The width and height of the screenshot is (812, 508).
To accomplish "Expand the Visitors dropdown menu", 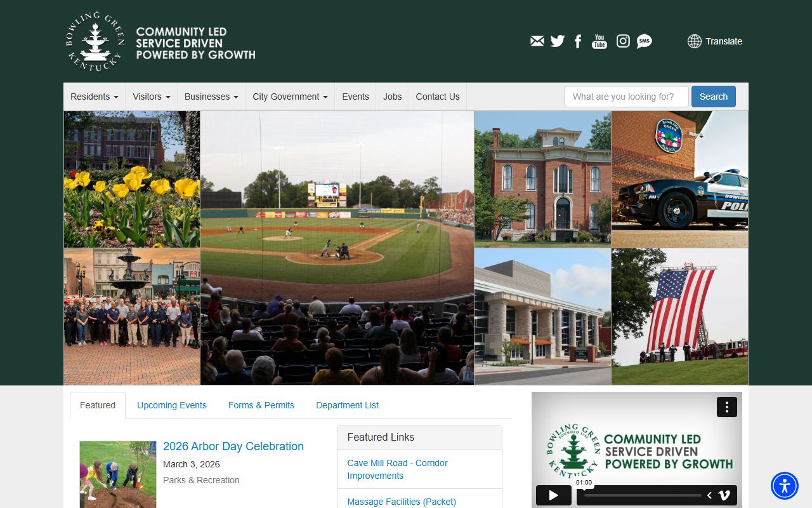I will [152, 97].
